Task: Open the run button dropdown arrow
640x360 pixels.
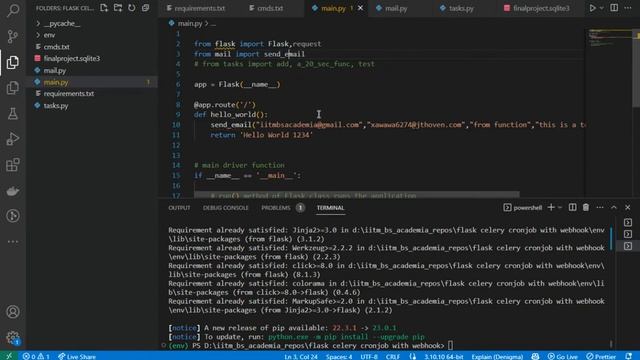Action: click(601, 8)
